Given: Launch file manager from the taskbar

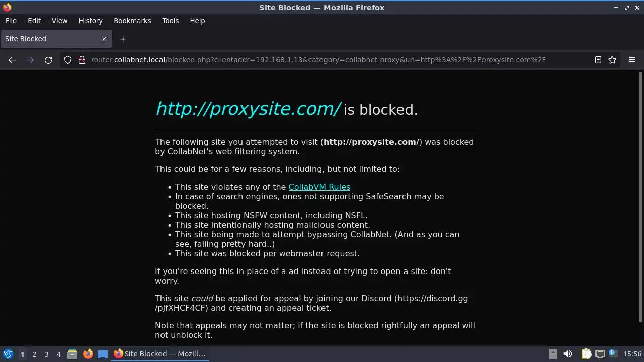Looking at the screenshot, I should (x=72, y=354).
